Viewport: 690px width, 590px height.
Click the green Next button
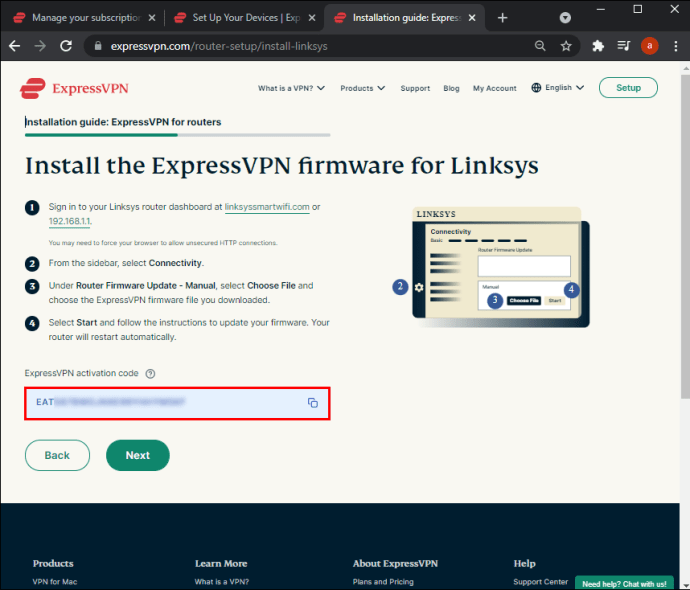click(138, 455)
